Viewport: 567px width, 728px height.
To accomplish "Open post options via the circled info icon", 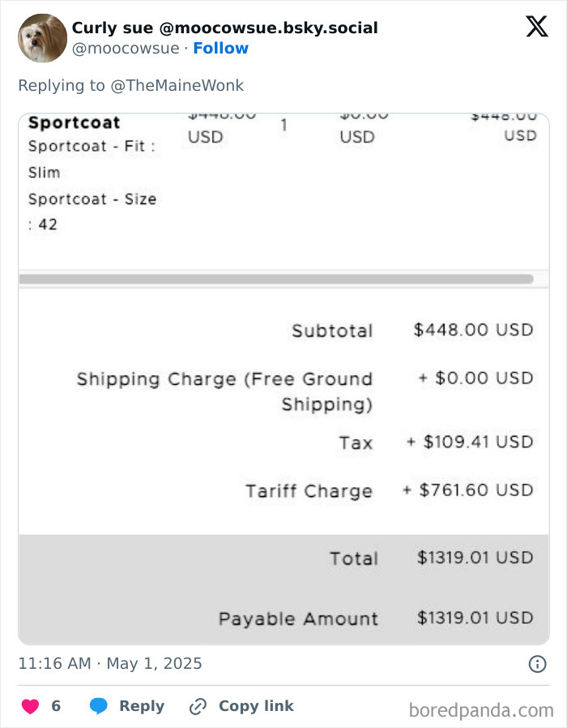I will pyautogui.click(x=537, y=665).
